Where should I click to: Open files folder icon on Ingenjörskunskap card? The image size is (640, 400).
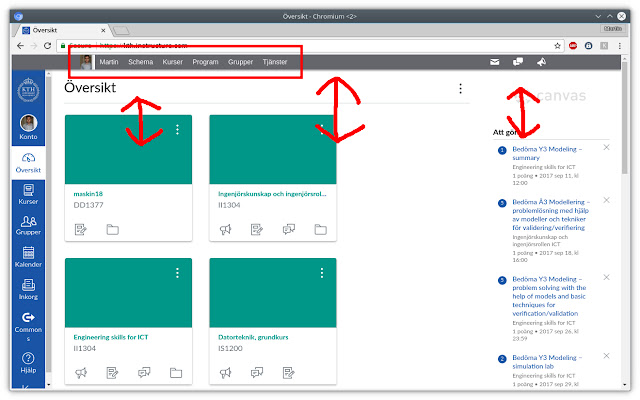click(x=320, y=229)
